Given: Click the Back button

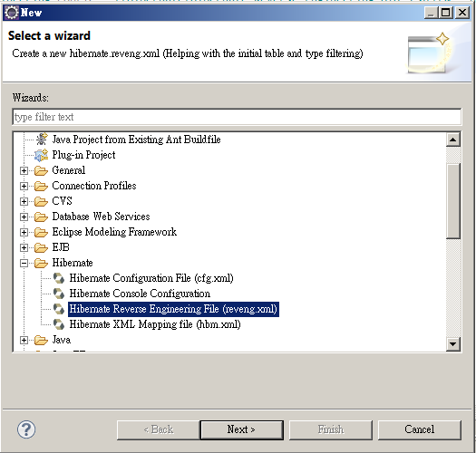Looking at the screenshot, I should [x=158, y=429].
